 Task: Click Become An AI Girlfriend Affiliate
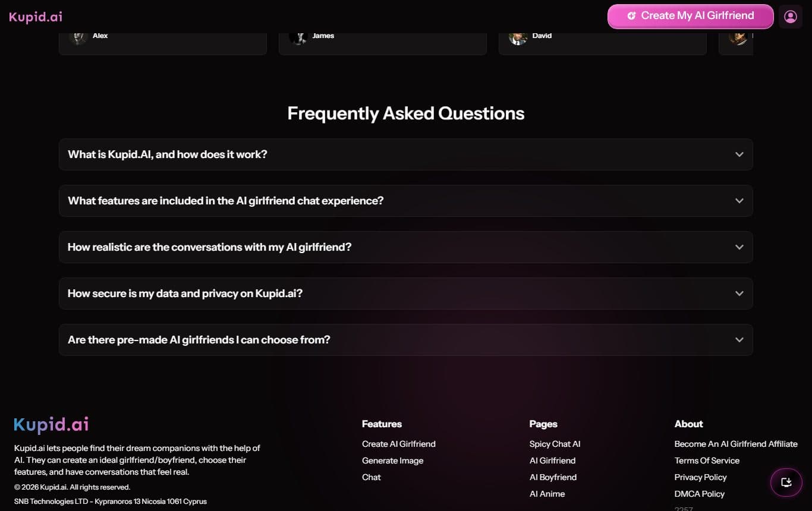point(736,444)
